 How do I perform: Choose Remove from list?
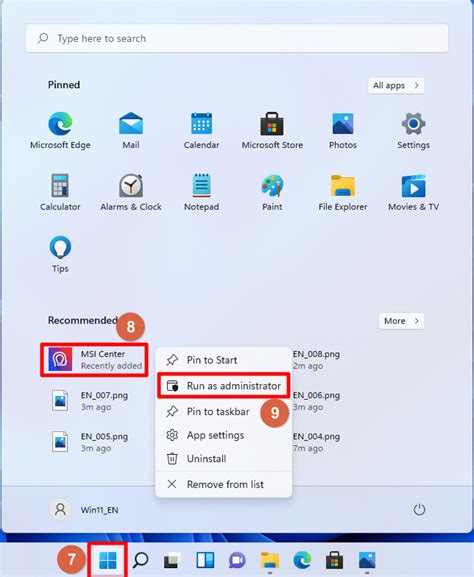(224, 484)
